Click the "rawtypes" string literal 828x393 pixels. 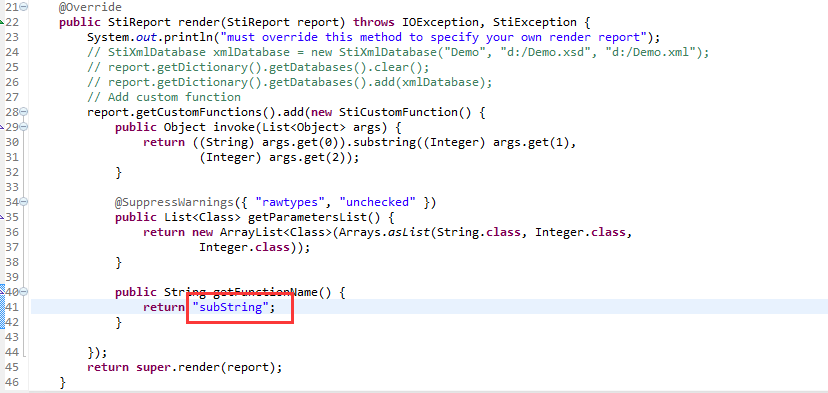click(290, 202)
